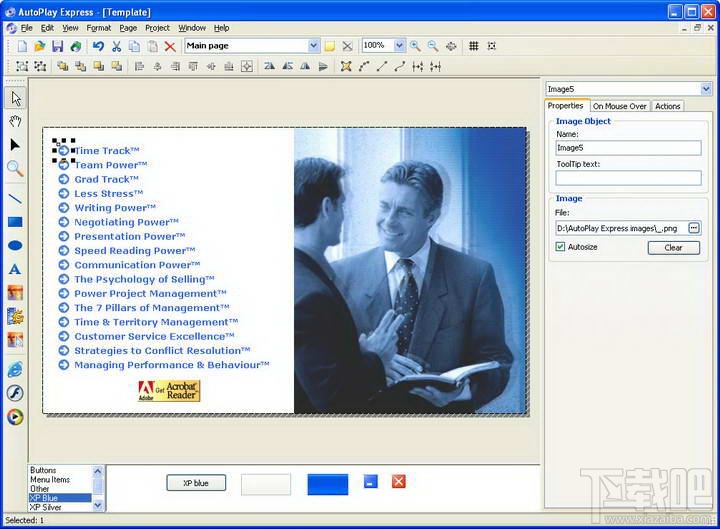Screen dimensions: 720x529
Task: Switch to the Actions tab
Action: pos(667,106)
